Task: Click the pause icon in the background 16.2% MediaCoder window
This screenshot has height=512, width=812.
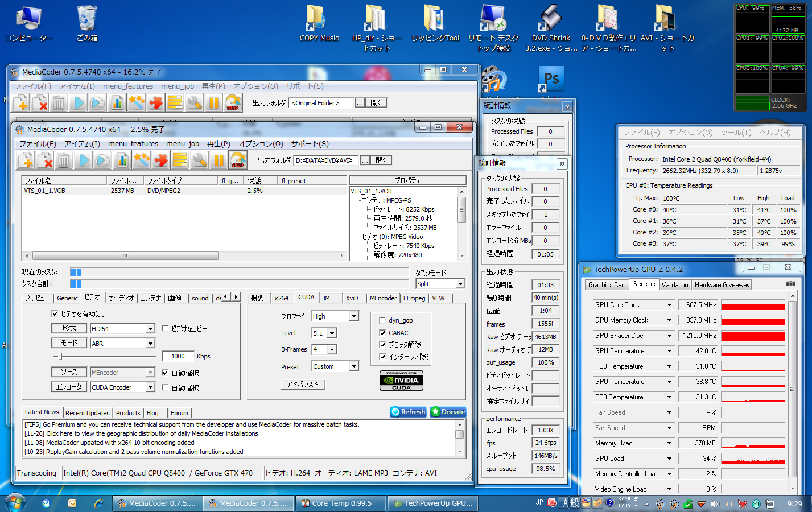Action: click(x=213, y=103)
